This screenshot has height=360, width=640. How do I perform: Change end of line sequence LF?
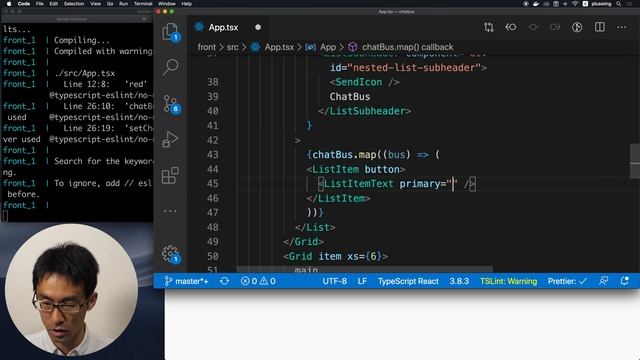click(362, 281)
